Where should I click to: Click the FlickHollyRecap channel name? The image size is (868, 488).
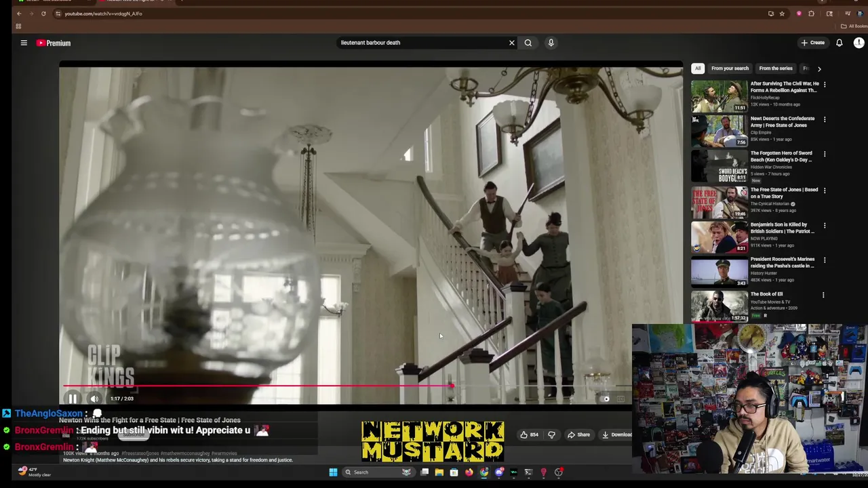click(765, 98)
